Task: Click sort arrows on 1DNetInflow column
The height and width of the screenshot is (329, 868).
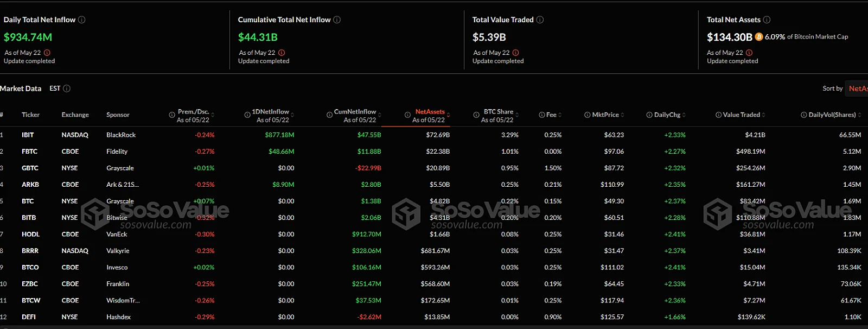Action: pos(292,115)
